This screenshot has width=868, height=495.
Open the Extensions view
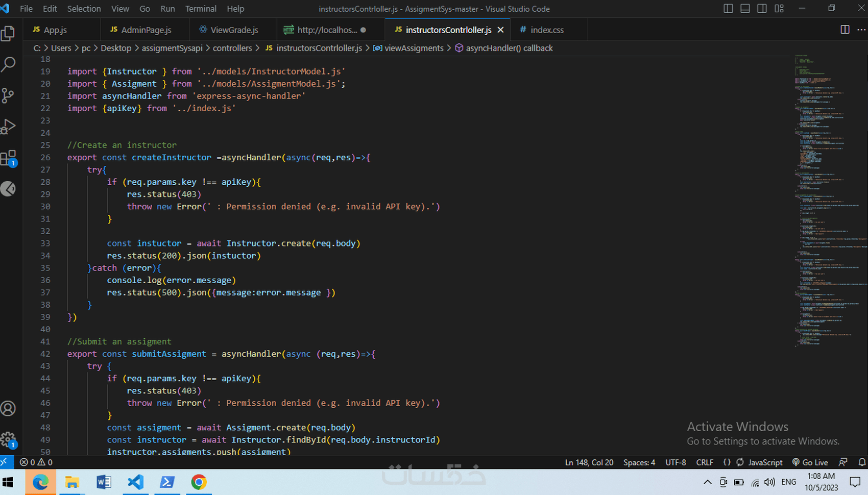[9, 158]
